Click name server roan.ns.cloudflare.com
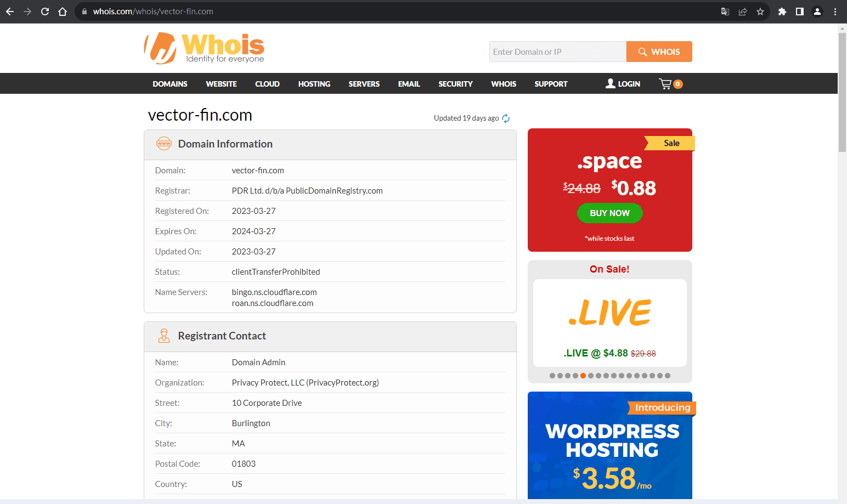 (273, 303)
